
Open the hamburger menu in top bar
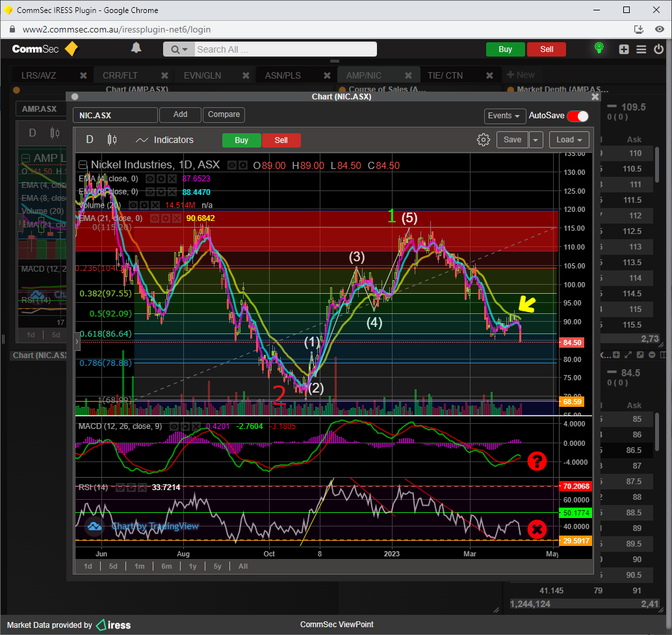pyautogui.click(x=641, y=49)
